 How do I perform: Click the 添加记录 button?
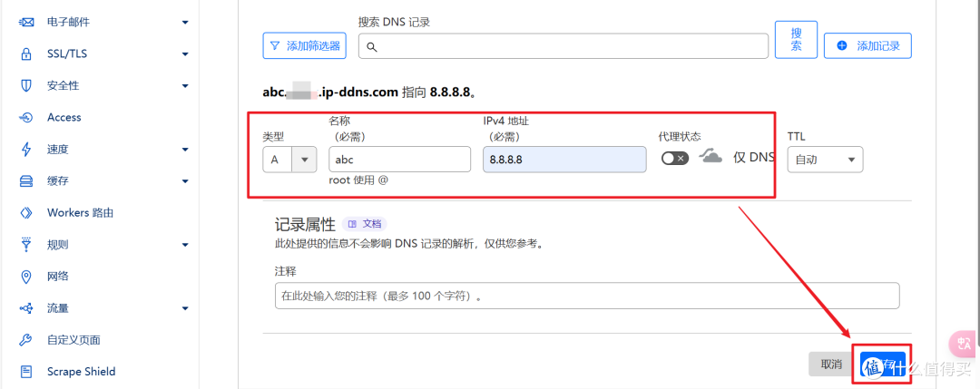click(x=867, y=45)
